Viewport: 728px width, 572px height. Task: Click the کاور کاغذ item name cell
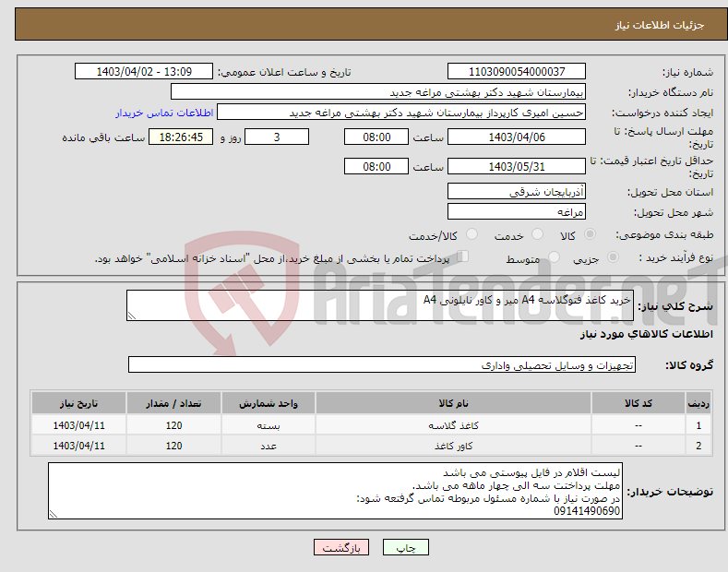[453, 446]
